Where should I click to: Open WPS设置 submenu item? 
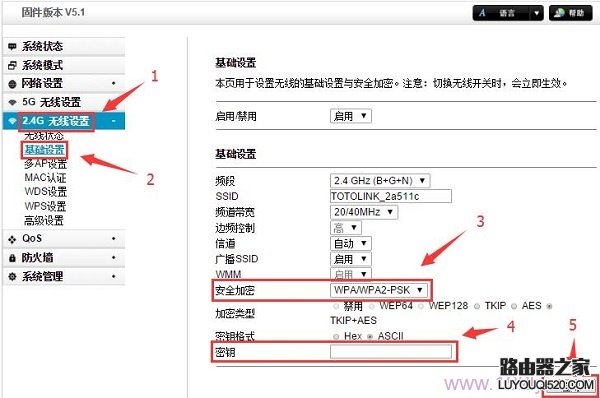pyautogui.click(x=45, y=206)
